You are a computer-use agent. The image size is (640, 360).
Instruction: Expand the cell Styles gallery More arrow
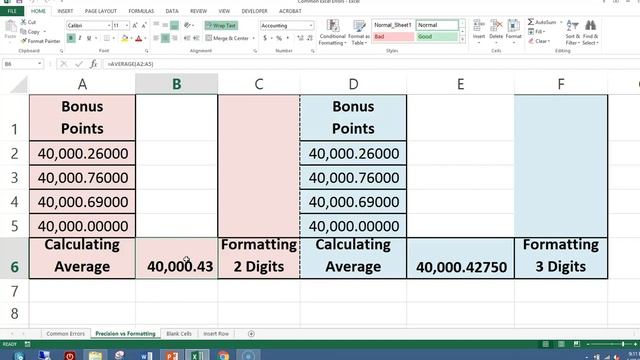pyautogui.click(x=462, y=40)
